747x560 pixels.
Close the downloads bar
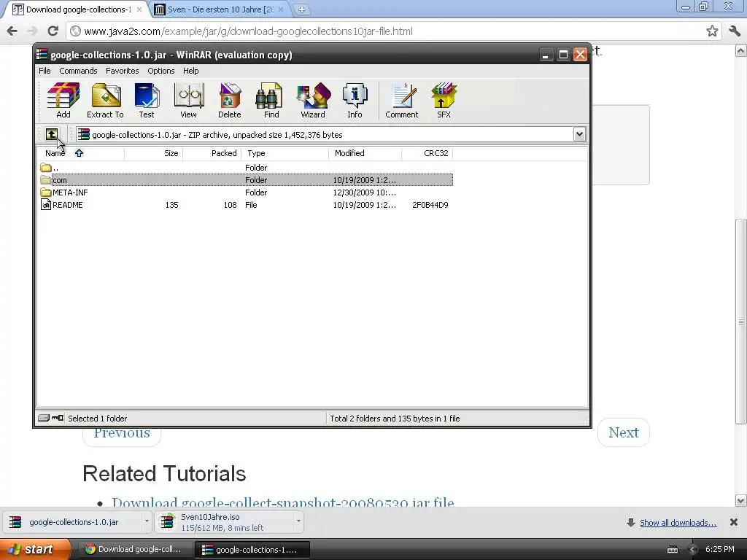pos(734,522)
